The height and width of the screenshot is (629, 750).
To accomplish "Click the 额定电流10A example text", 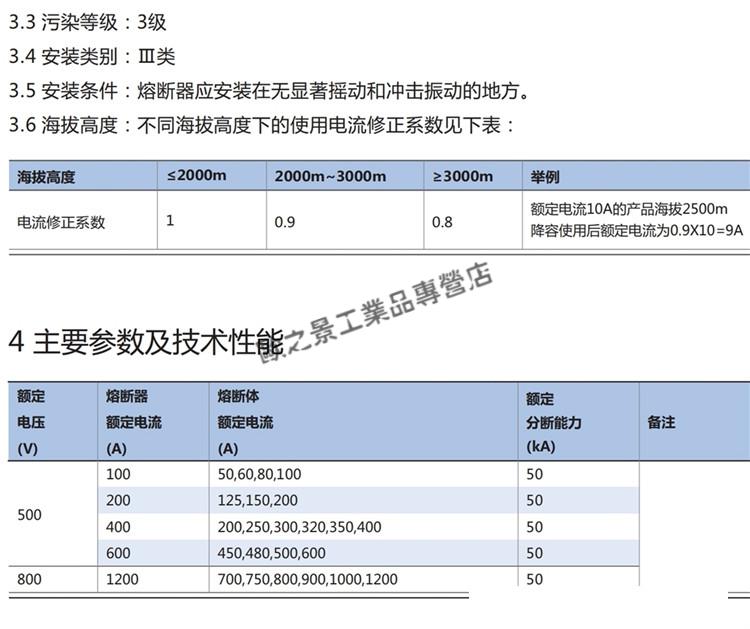I will click(x=628, y=209).
